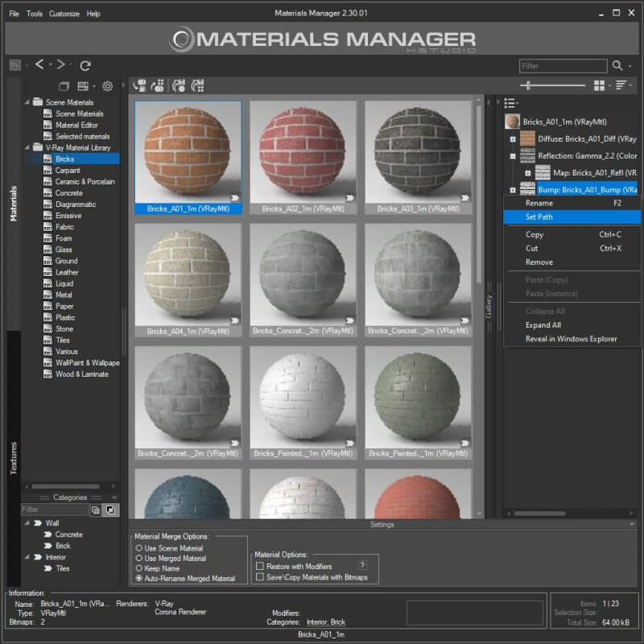
Task: Click the thumbnail grid view icon
Action: tap(599, 84)
